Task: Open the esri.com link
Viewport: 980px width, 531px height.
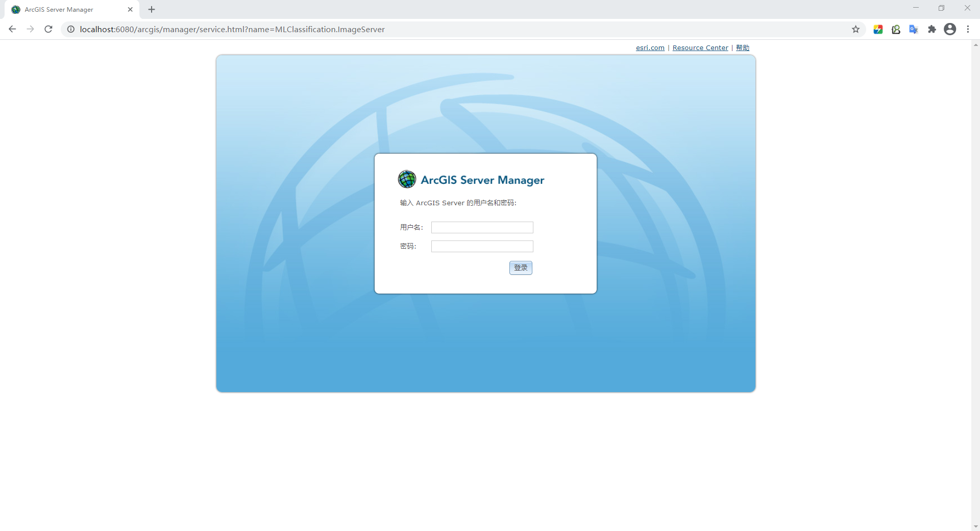Action: pyautogui.click(x=650, y=47)
